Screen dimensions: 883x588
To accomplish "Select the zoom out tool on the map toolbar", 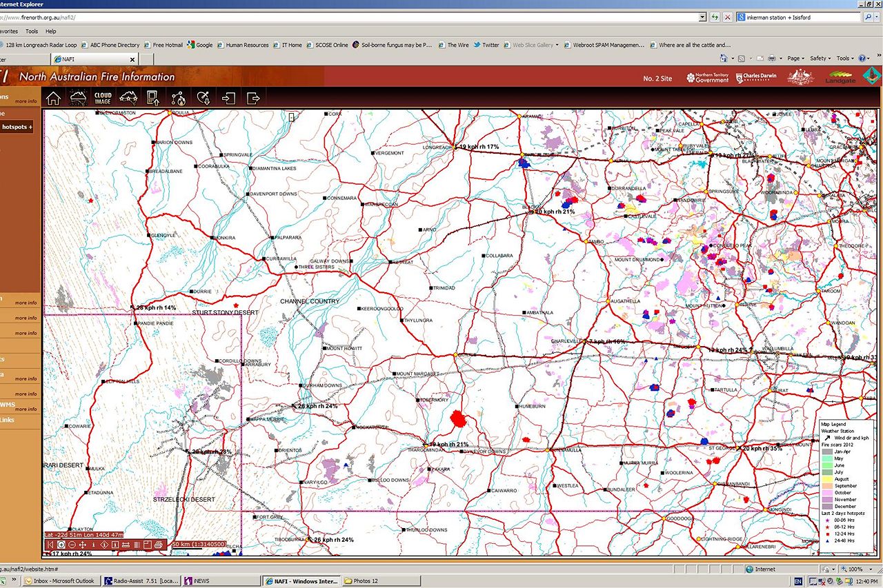I will click(72, 545).
